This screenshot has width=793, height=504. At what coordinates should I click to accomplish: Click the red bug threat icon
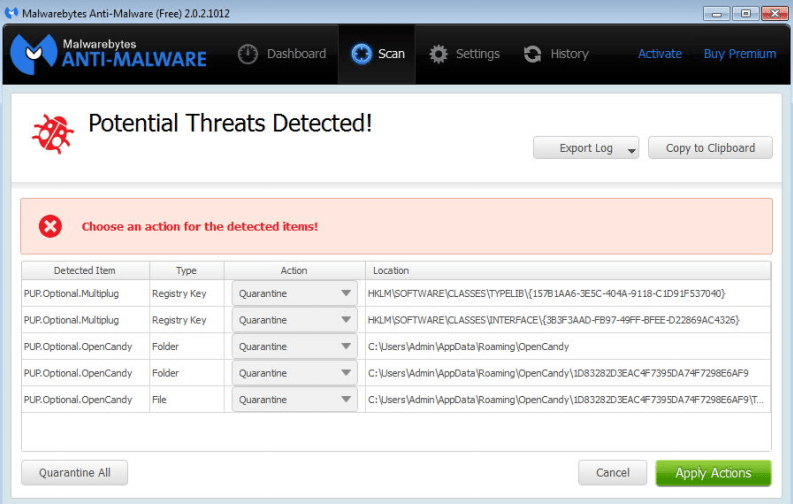[x=53, y=134]
